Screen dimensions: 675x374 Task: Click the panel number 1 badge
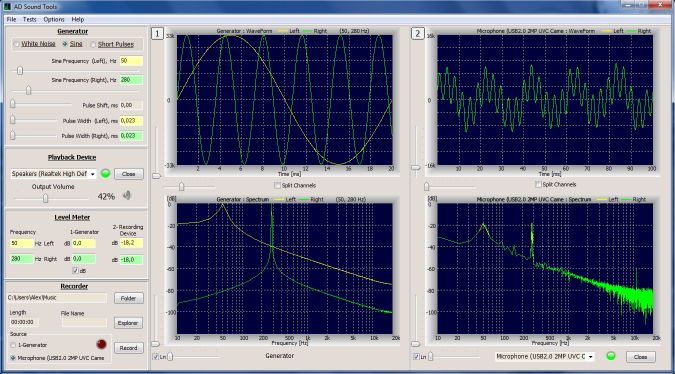(157, 34)
